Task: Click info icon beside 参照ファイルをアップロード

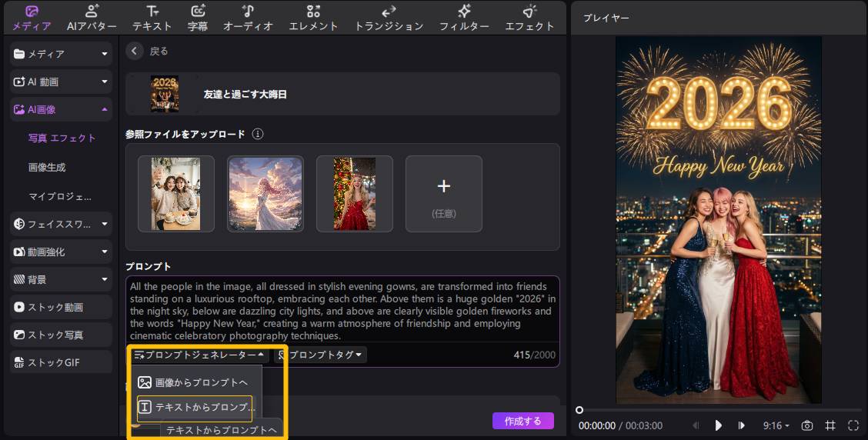Action: point(258,134)
